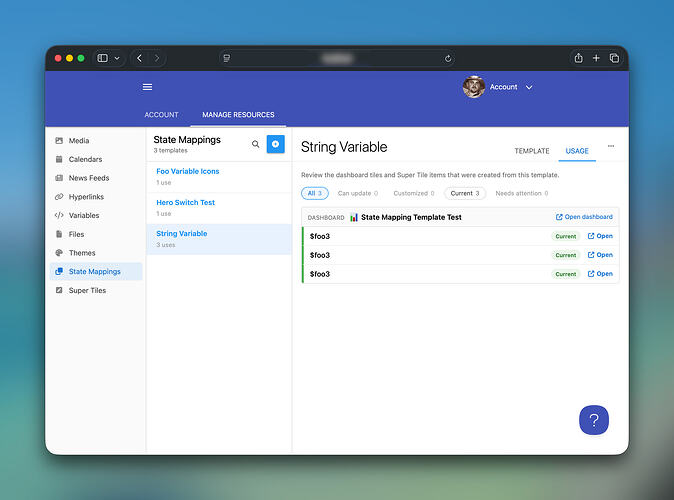Filter usage by All 3
The height and width of the screenshot is (500, 674).
(x=315, y=193)
